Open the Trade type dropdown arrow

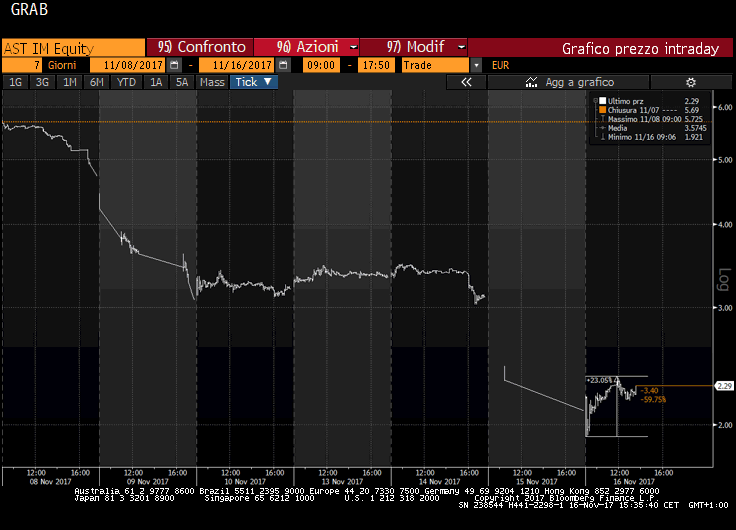point(476,65)
